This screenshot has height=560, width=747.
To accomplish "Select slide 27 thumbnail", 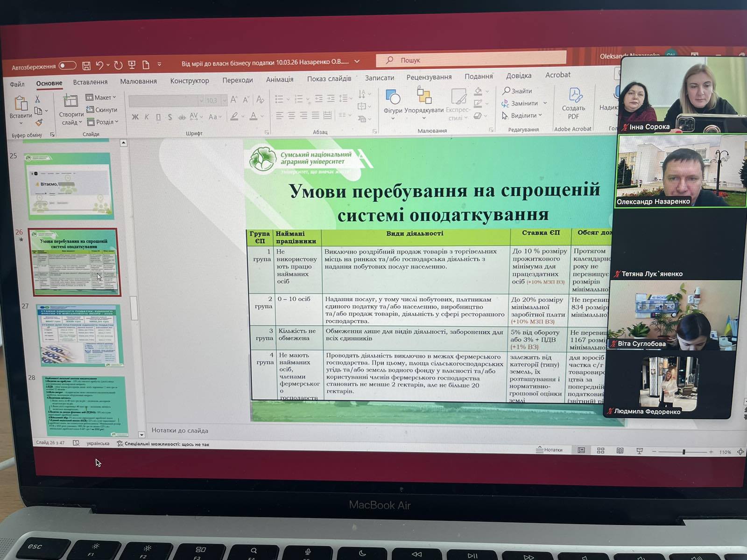I will coord(79,335).
